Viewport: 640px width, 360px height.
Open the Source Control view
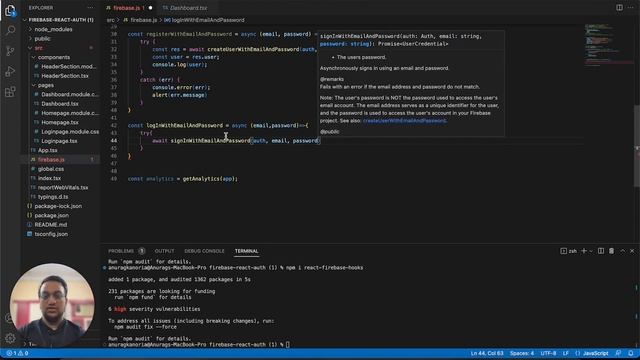tap(10, 51)
